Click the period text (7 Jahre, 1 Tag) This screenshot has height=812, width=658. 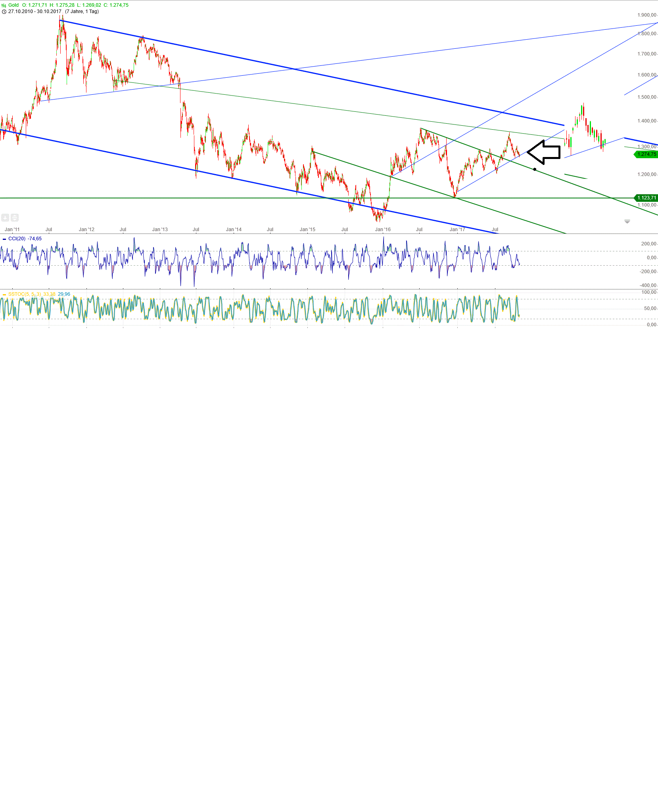coord(82,11)
